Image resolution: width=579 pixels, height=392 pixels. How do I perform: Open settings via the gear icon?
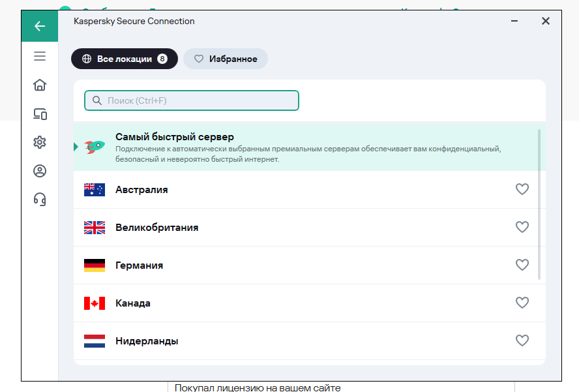point(40,142)
